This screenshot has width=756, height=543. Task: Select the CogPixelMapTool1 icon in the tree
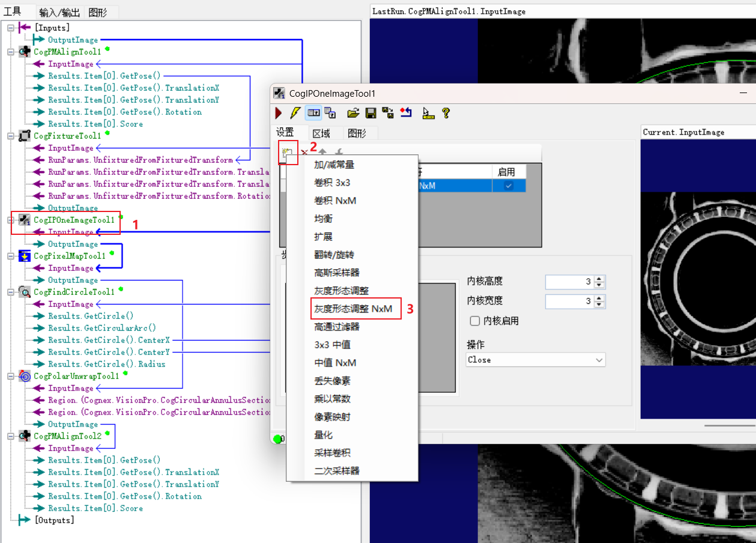(x=25, y=256)
